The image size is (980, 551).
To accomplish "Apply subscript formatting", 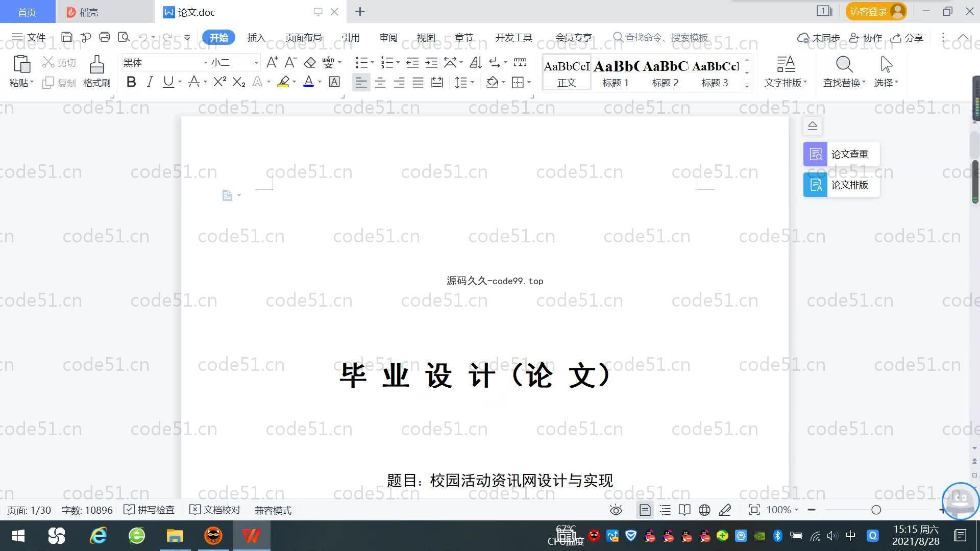I will pos(239,82).
